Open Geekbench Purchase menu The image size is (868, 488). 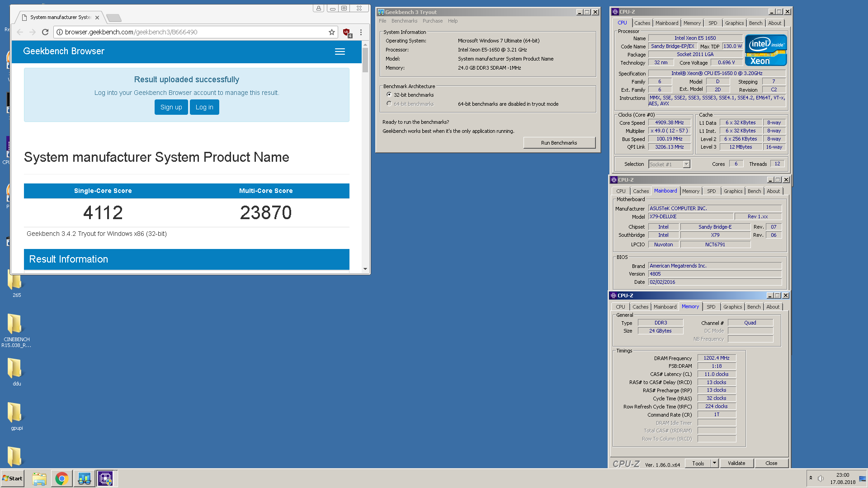click(433, 21)
